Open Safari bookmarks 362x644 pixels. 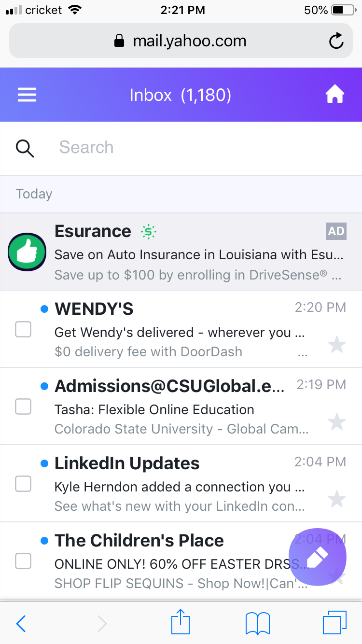(x=257, y=623)
